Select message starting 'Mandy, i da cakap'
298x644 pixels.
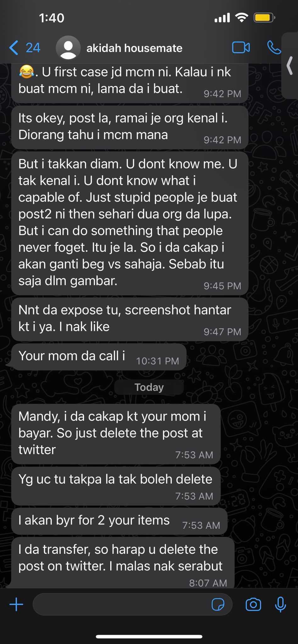[116, 434]
